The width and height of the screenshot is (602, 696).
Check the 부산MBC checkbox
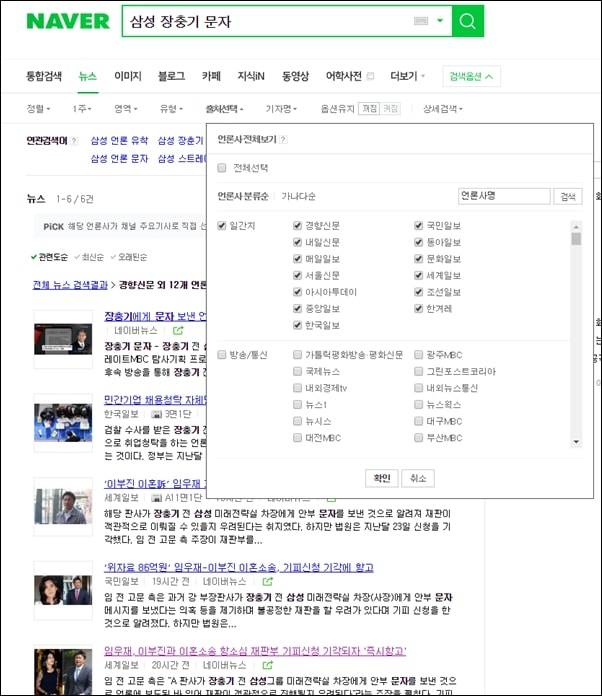(418, 438)
